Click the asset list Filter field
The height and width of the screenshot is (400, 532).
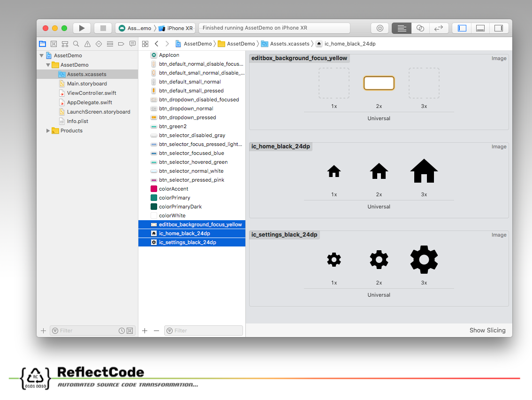point(204,331)
